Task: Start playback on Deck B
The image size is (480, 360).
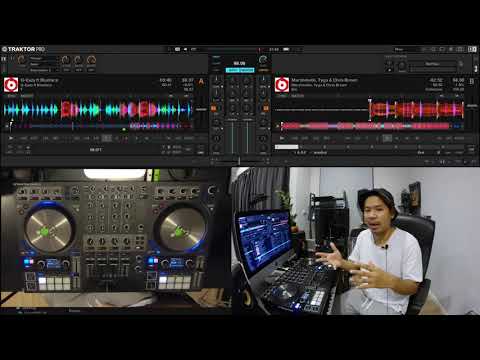Action: pos(282,138)
